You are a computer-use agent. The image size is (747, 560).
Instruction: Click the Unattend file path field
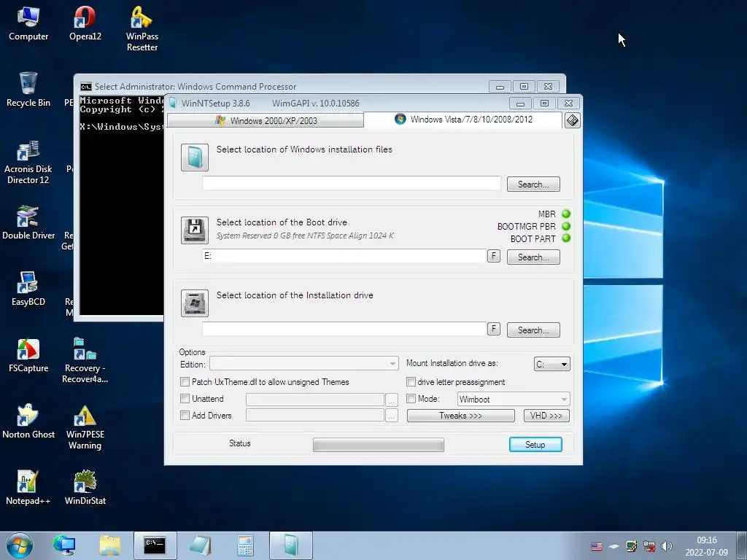pos(315,399)
